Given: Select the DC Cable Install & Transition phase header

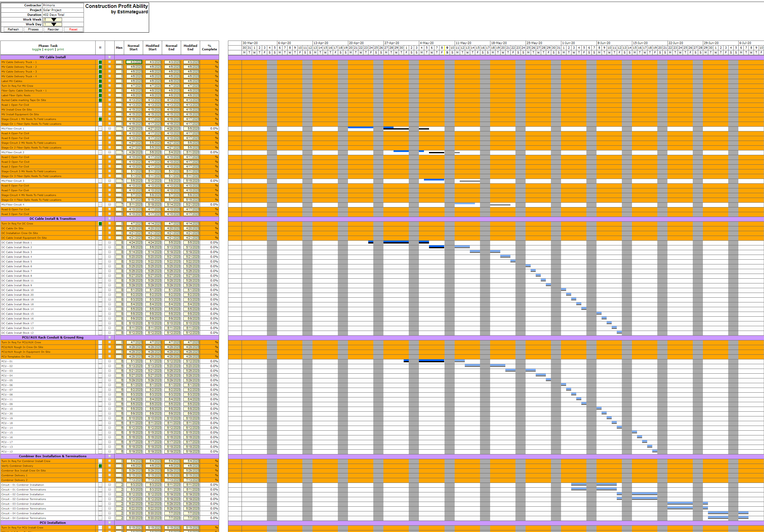Looking at the screenshot, I should (x=53, y=218).
